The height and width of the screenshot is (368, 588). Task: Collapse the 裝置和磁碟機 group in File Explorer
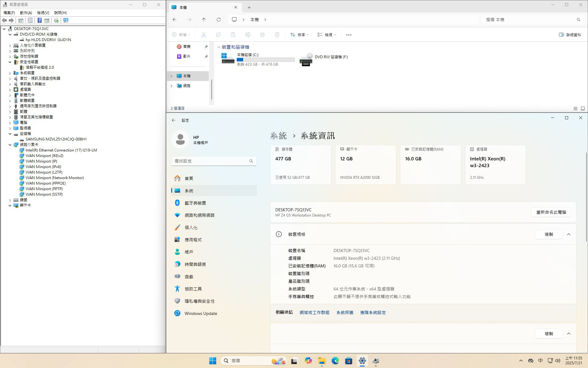pyautogui.click(x=219, y=47)
